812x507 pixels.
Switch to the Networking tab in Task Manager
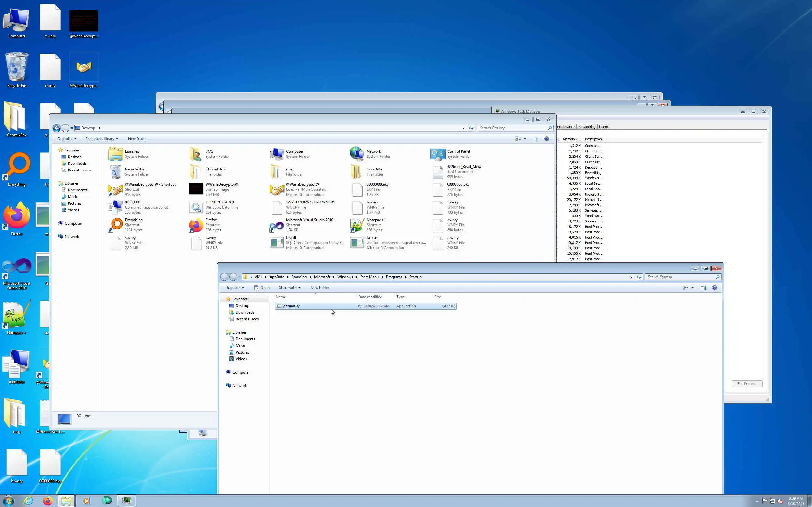point(586,127)
